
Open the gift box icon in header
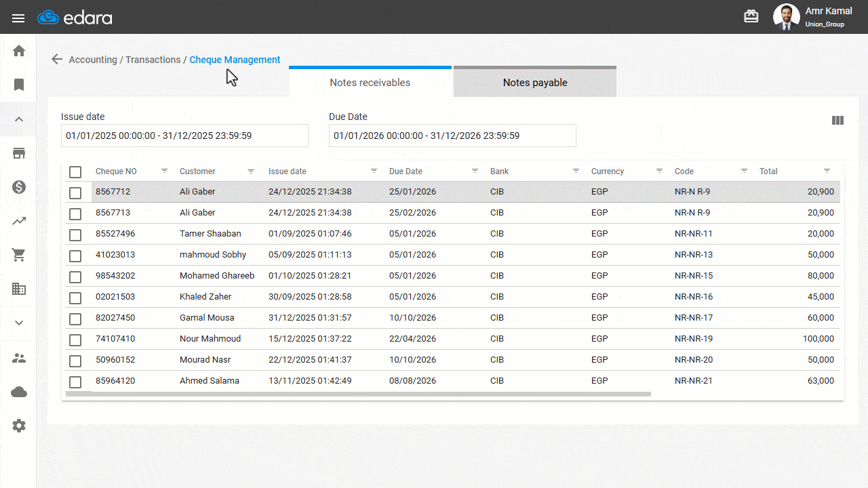coord(751,16)
